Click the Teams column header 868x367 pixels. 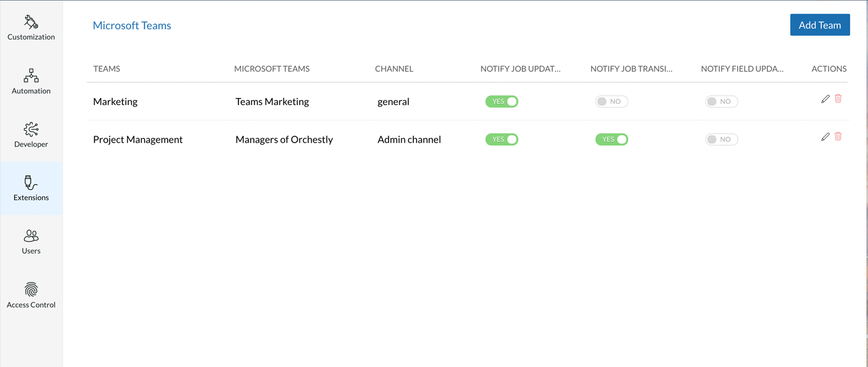coord(107,69)
